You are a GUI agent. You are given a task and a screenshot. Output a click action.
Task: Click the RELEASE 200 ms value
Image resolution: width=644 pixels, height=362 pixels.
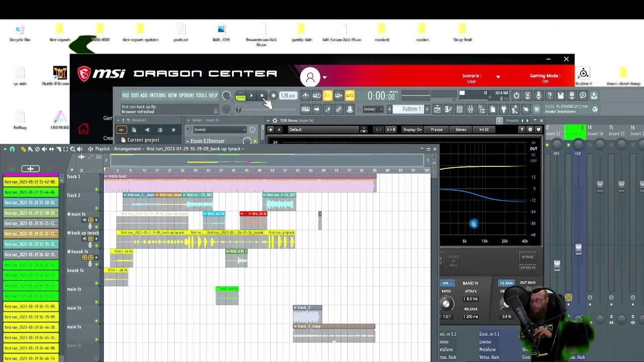pyautogui.click(x=472, y=317)
